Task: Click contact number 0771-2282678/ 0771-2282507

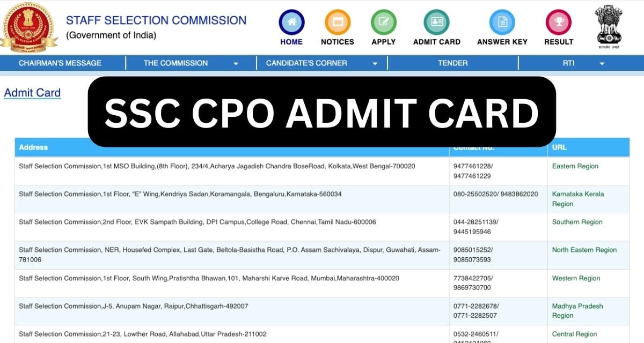Action: [x=476, y=311]
